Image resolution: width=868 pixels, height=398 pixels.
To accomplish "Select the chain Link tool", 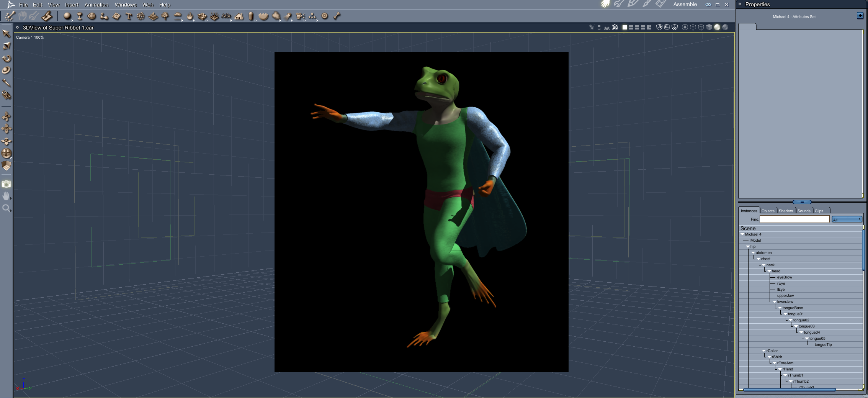I will tap(7, 95).
